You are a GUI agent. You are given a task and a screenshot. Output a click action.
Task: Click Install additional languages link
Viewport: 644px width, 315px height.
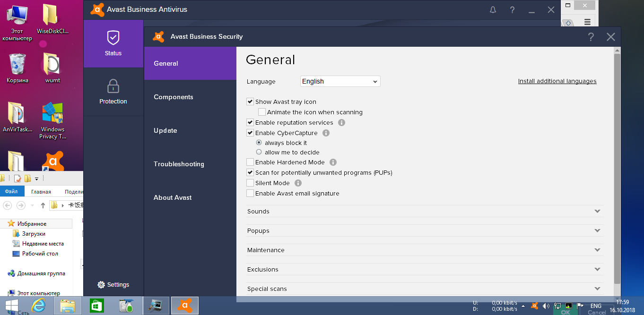click(x=557, y=81)
